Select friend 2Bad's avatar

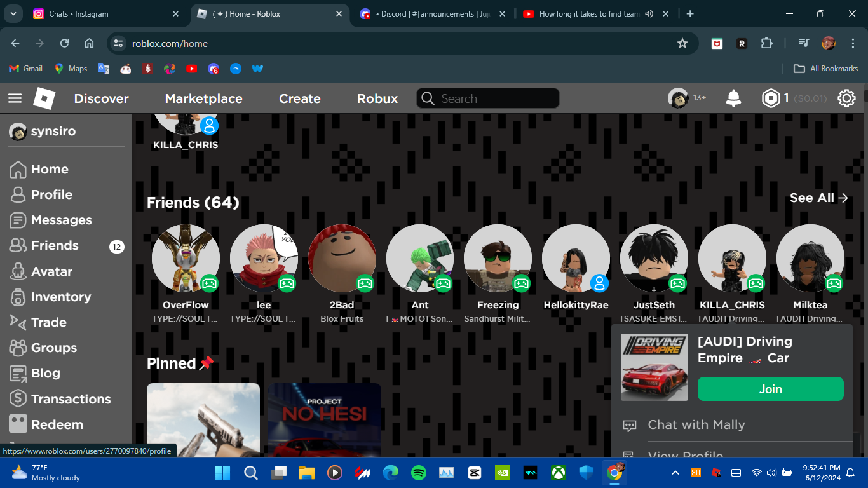click(x=342, y=258)
